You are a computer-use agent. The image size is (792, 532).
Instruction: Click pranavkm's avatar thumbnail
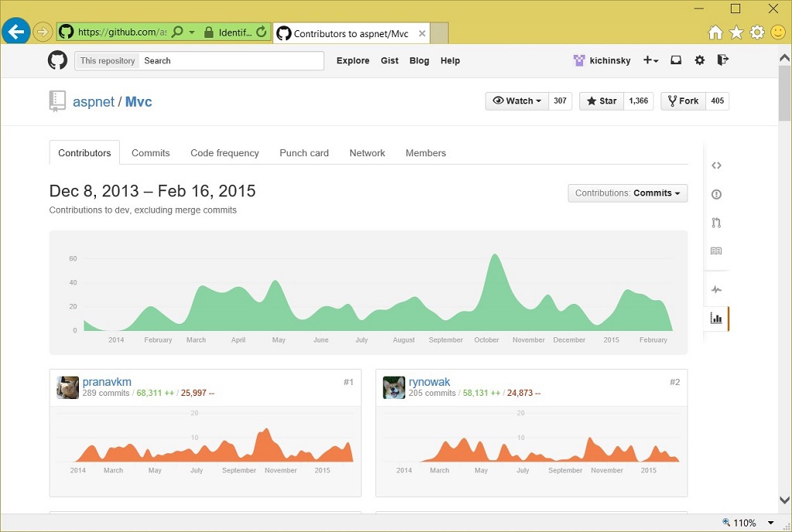[68, 387]
